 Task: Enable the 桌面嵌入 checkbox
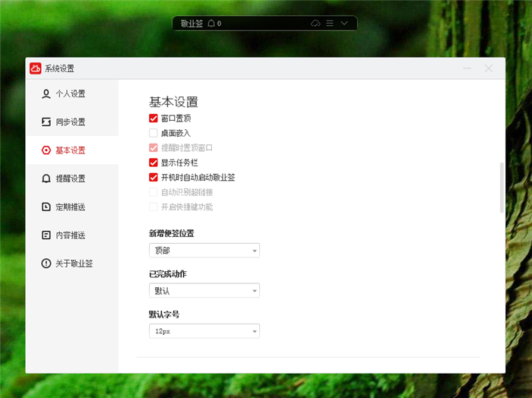[x=154, y=133]
